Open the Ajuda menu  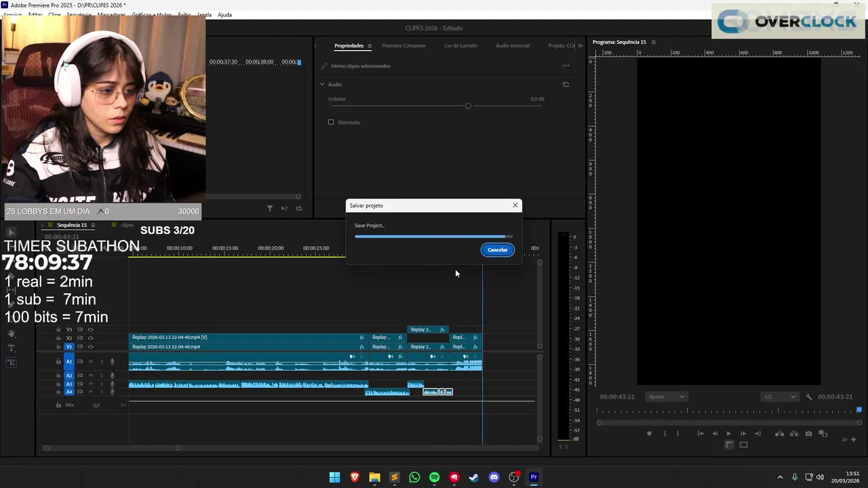(x=224, y=15)
